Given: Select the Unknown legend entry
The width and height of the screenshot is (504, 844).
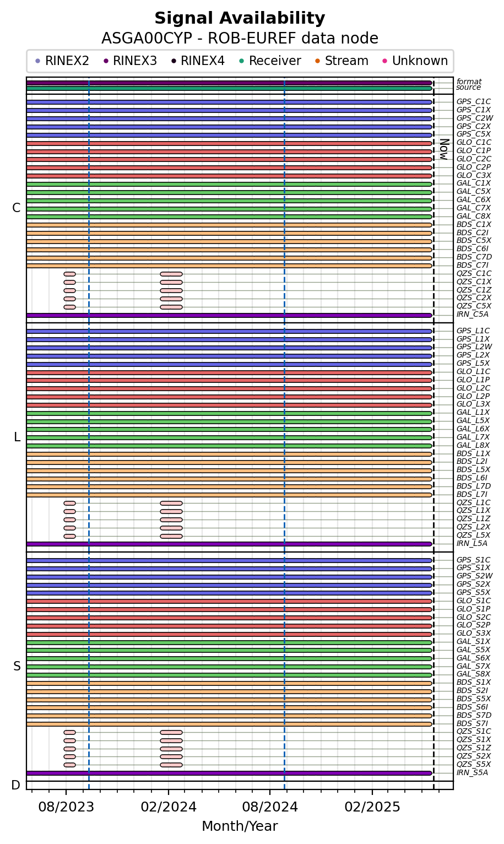Looking at the screenshot, I should point(416,61).
